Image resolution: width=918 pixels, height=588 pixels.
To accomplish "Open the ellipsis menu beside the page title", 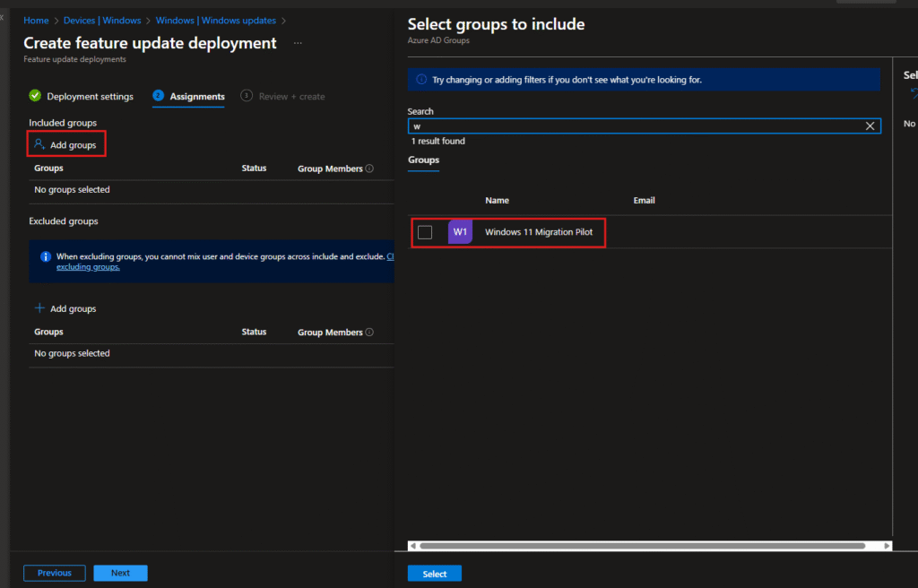I will tap(298, 43).
